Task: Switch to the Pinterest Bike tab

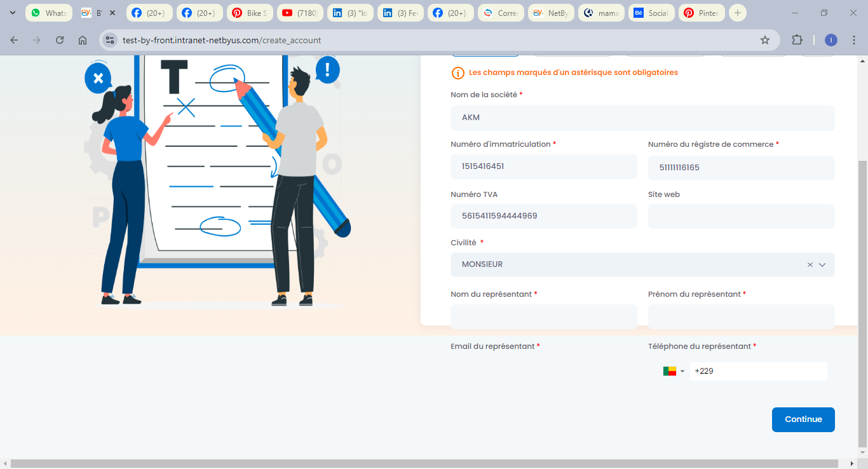Action: pyautogui.click(x=250, y=13)
